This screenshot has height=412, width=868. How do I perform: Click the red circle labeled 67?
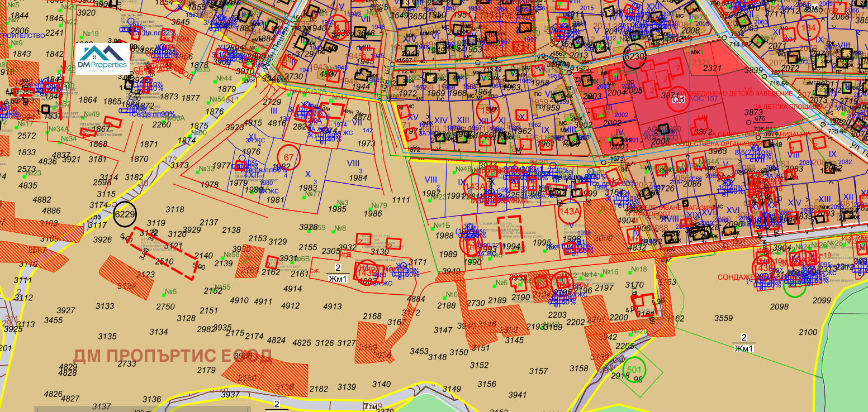point(288,157)
